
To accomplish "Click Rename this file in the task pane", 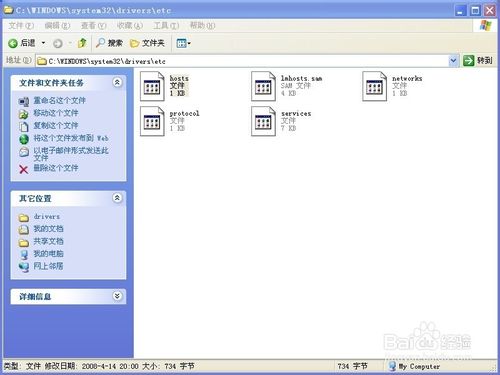I will (x=59, y=100).
